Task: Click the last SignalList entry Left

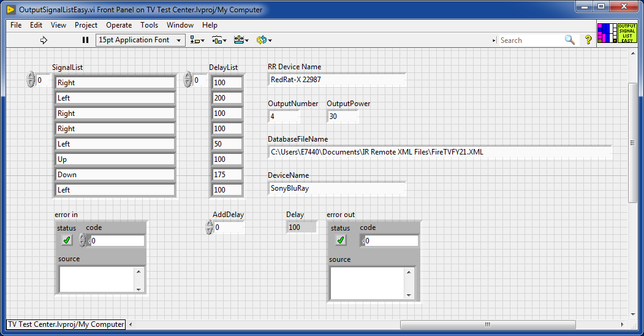Action: pyautogui.click(x=115, y=190)
